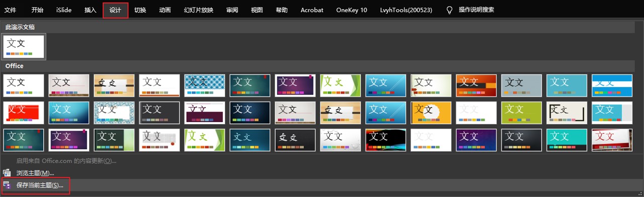Click the lightbulb tell-me icon

coord(450,10)
